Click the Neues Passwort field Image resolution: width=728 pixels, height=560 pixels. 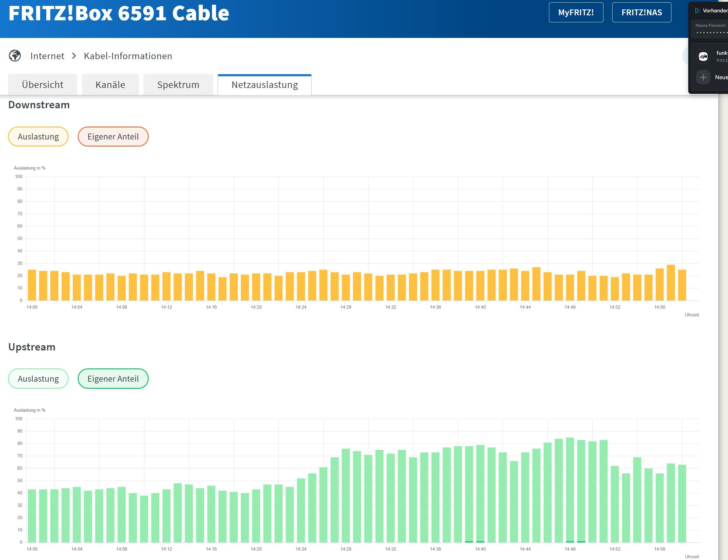[710, 29]
